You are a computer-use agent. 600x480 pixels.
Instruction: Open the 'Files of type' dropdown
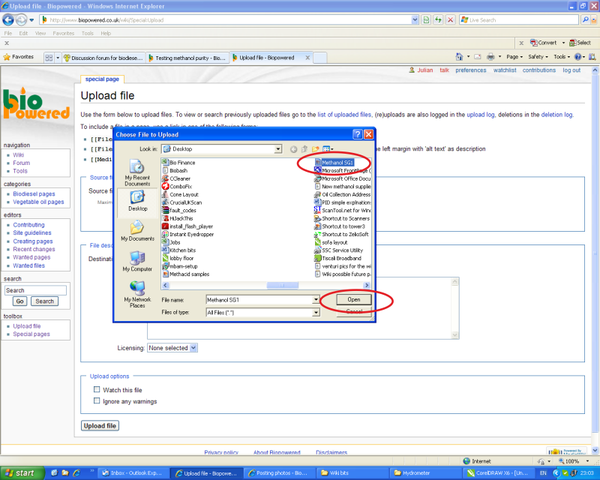point(313,312)
